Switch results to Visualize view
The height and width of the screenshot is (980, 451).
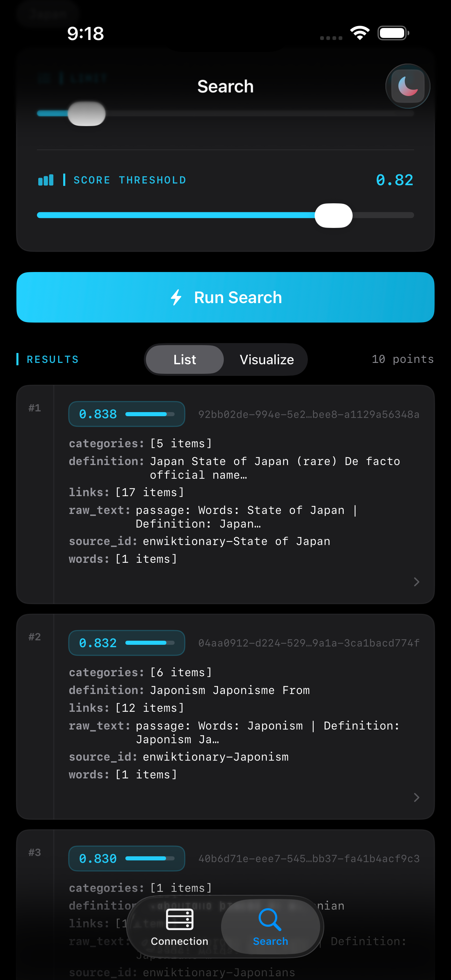(266, 359)
